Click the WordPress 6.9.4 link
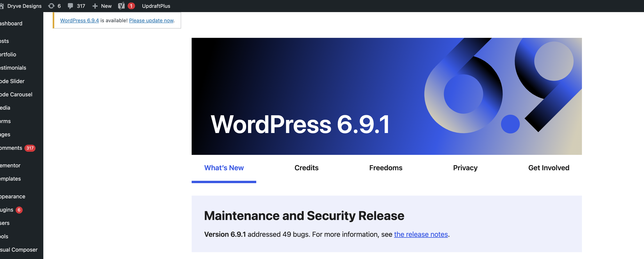The width and height of the screenshot is (644, 259). click(x=79, y=20)
